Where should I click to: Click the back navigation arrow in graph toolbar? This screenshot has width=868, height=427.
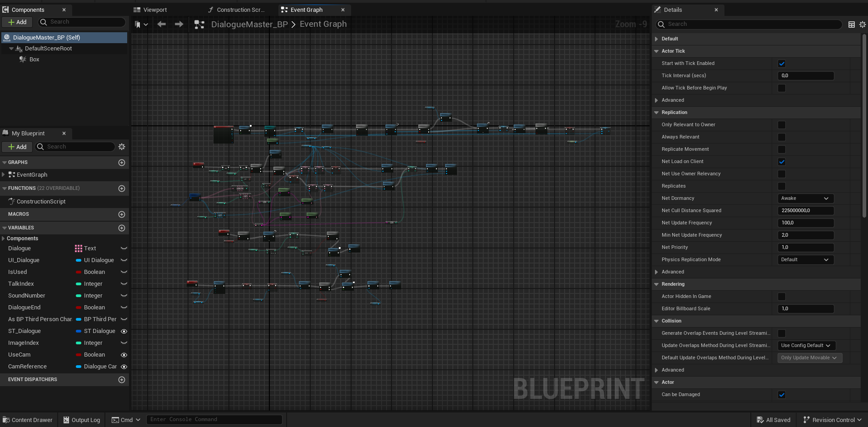coord(161,25)
